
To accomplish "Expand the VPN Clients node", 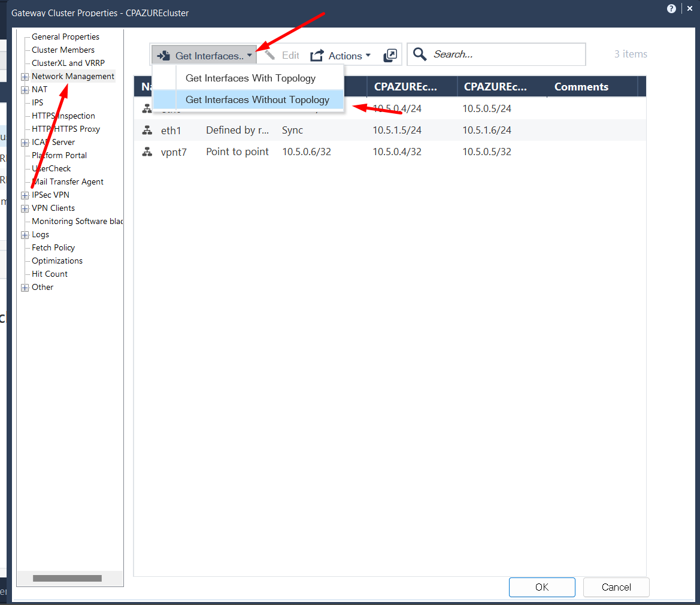I will pyautogui.click(x=25, y=208).
